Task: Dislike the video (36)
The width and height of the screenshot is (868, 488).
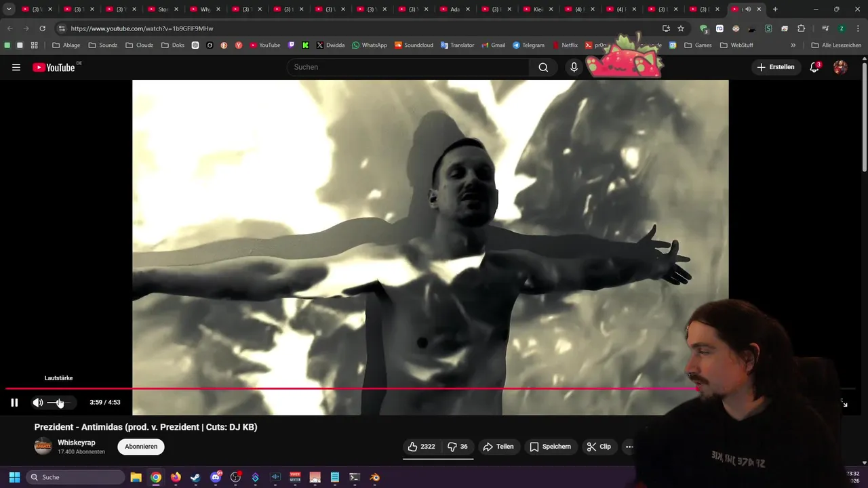Action: (x=458, y=447)
